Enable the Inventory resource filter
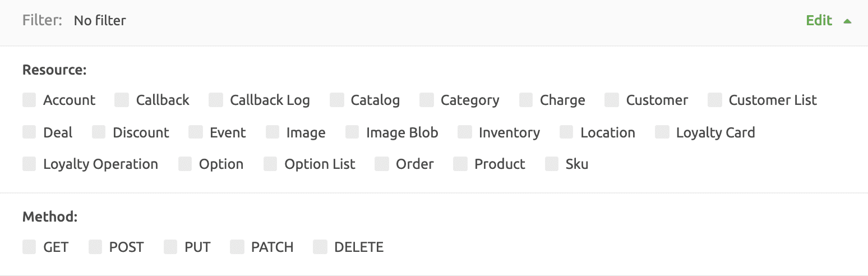 [x=465, y=132]
